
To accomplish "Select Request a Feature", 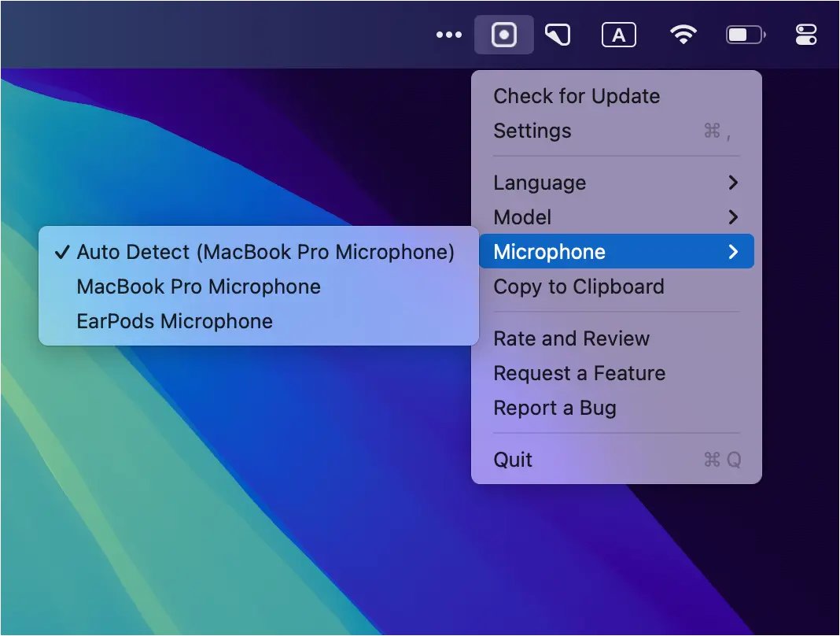I will (580, 373).
